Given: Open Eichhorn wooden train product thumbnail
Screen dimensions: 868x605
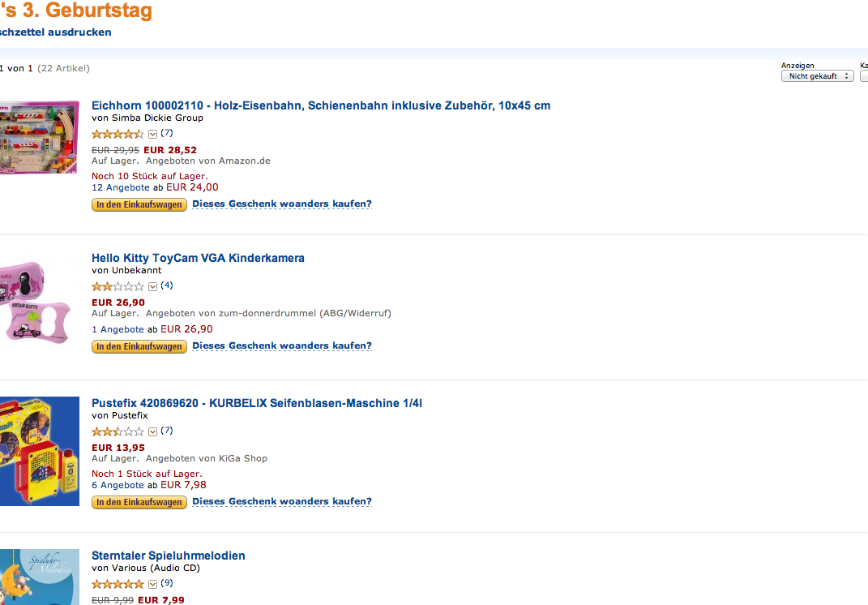Looking at the screenshot, I should (39, 137).
